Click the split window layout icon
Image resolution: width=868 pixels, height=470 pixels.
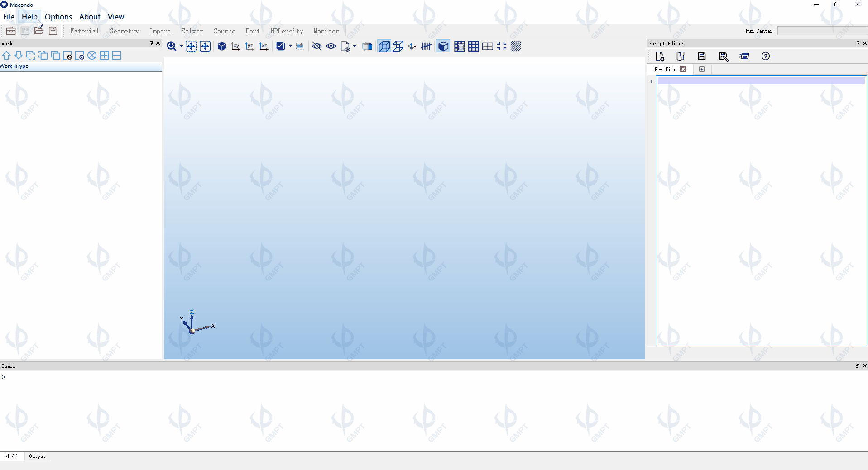(x=488, y=46)
